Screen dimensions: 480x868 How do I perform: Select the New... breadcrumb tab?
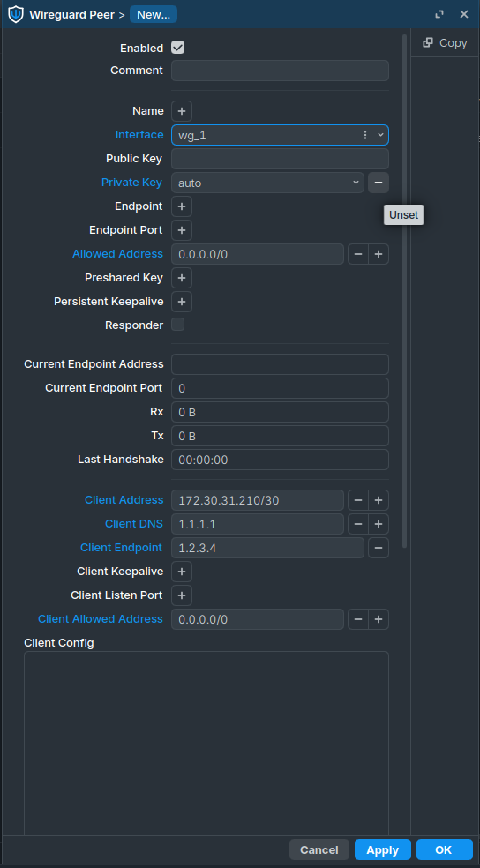click(154, 14)
